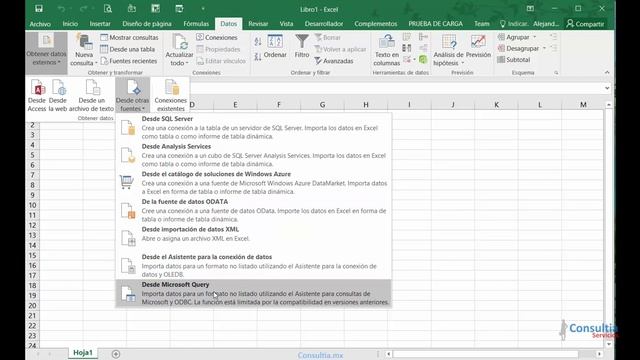This screenshot has height=360, width=640.
Task: Switch to the Fórmulas tab
Action: coord(196,24)
